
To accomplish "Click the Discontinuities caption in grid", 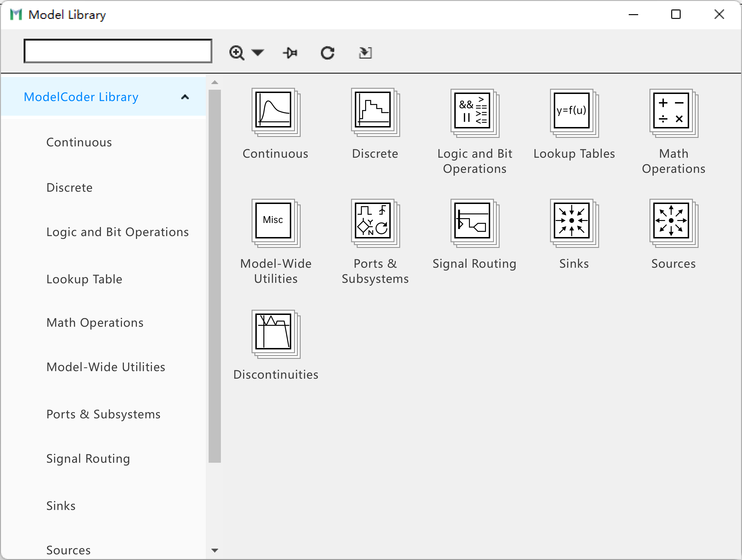I will point(276,374).
